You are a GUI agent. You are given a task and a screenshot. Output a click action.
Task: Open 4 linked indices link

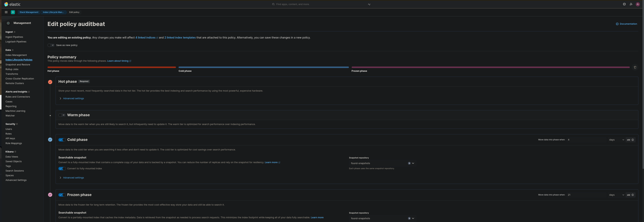tap(145, 38)
